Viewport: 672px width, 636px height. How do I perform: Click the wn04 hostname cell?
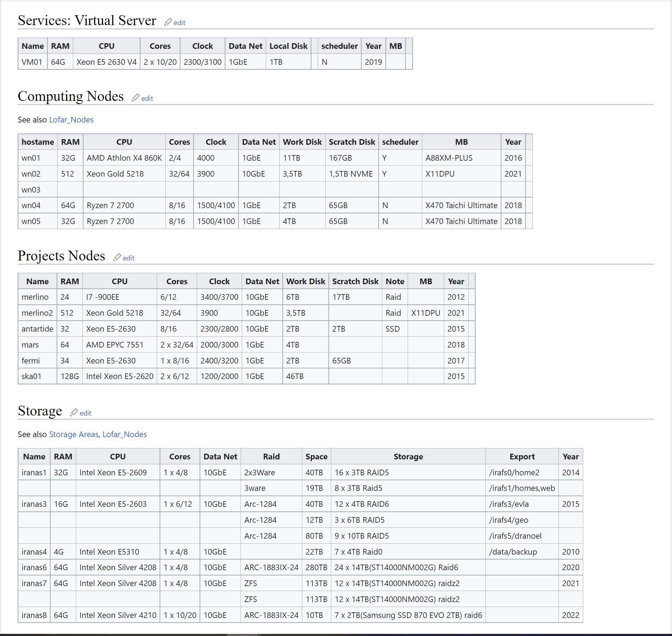pyautogui.click(x=38, y=205)
